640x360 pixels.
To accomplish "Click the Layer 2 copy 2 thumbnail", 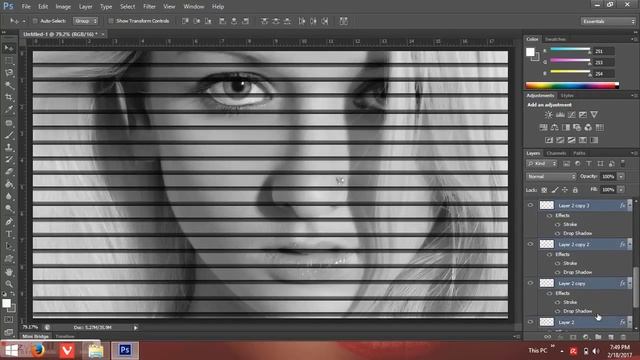I will pos(547,244).
